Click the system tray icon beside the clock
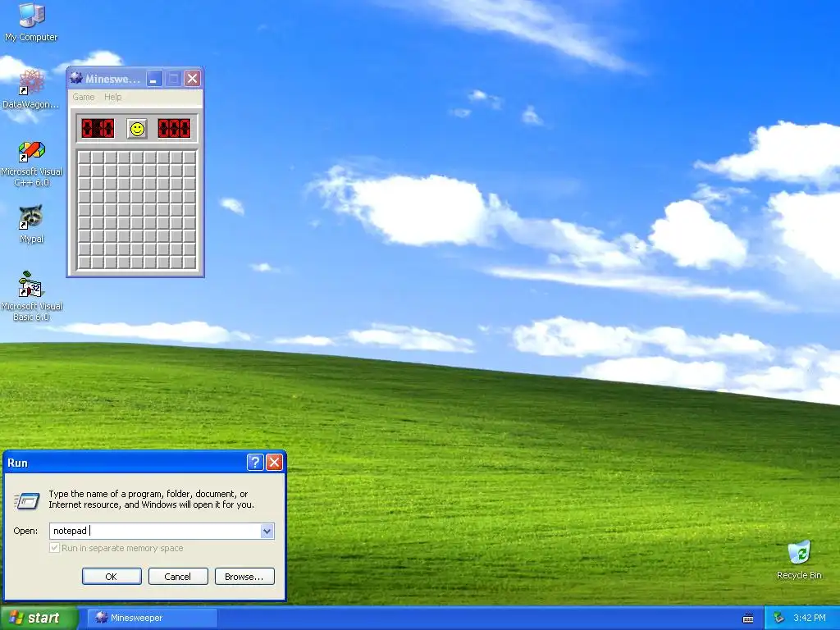The width and height of the screenshot is (840, 630). 778,618
